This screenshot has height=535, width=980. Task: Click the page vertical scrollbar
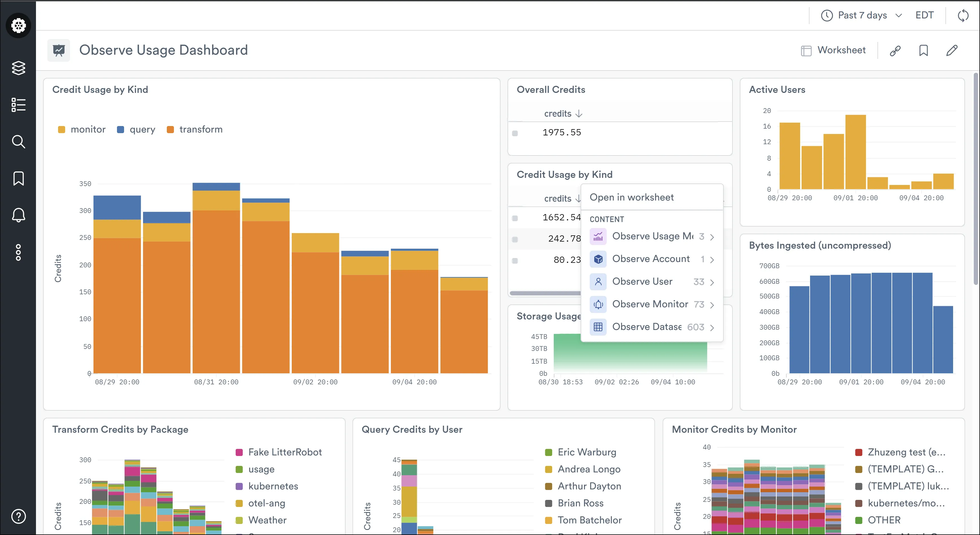point(976,179)
